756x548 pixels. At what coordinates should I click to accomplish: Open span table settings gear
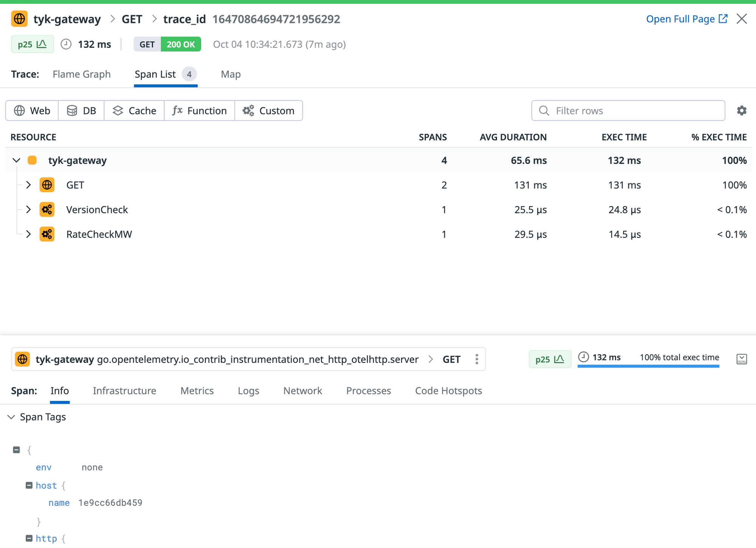[x=742, y=110]
